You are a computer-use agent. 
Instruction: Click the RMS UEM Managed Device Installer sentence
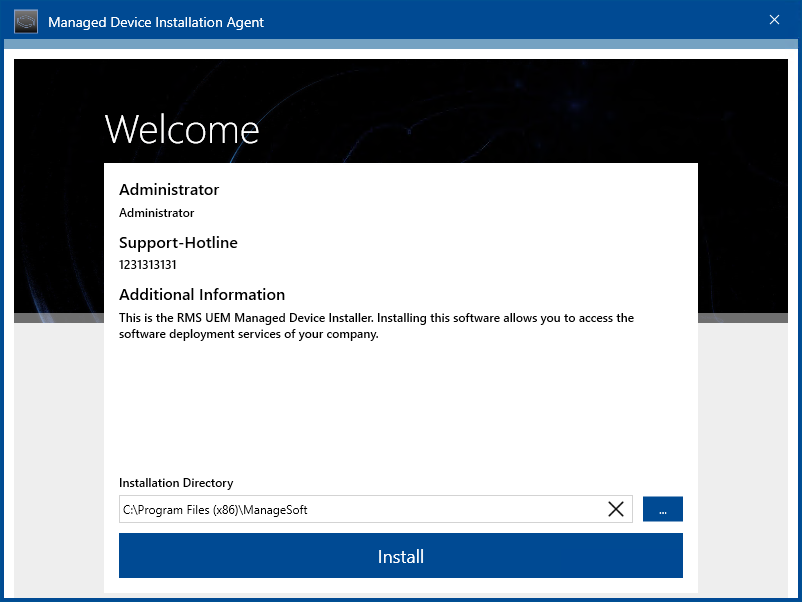coord(376,318)
